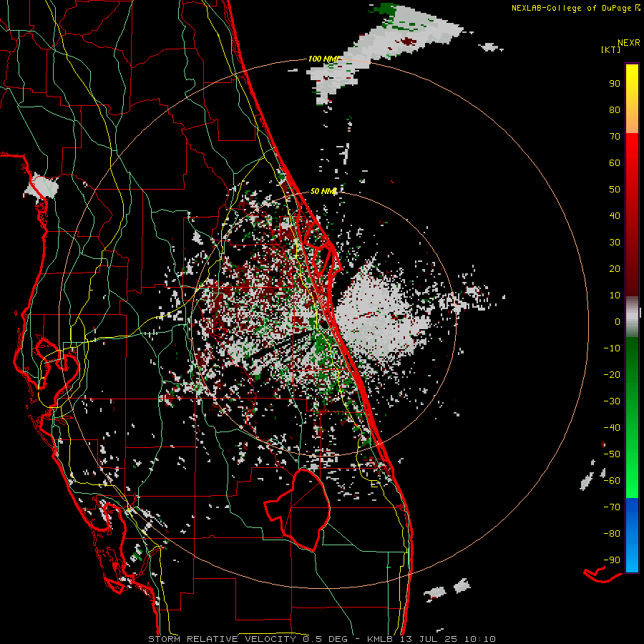
Task: Click the -20 value on the velocity scale
Action: coord(612,374)
